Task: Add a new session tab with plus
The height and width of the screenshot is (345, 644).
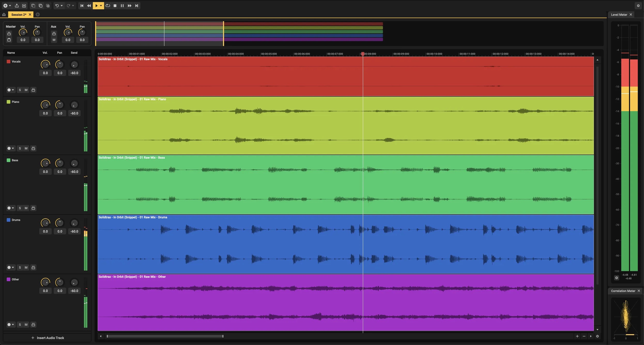Action: (x=38, y=15)
